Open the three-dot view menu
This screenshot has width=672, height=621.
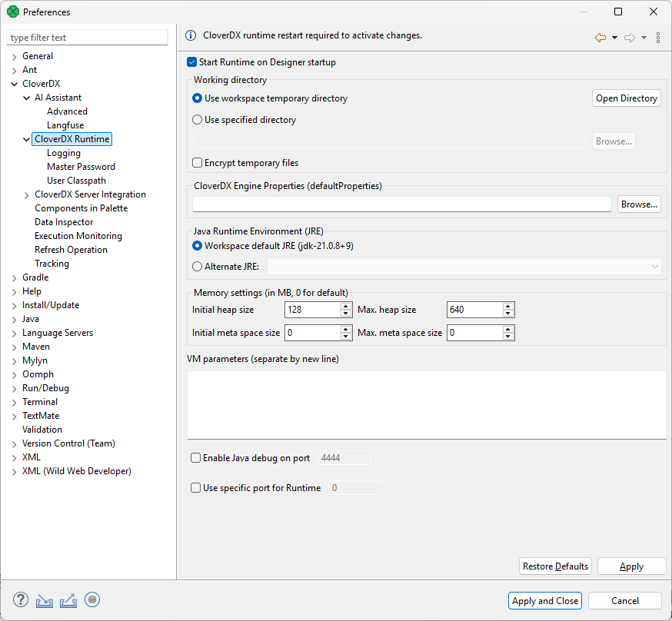click(x=658, y=38)
